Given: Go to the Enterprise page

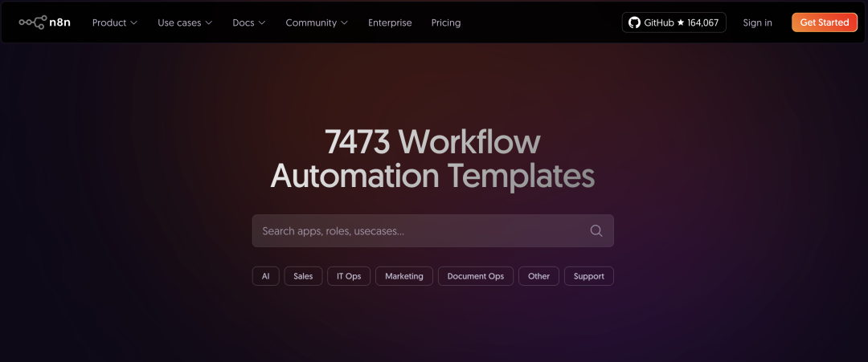Looking at the screenshot, I should click(390, 22).
